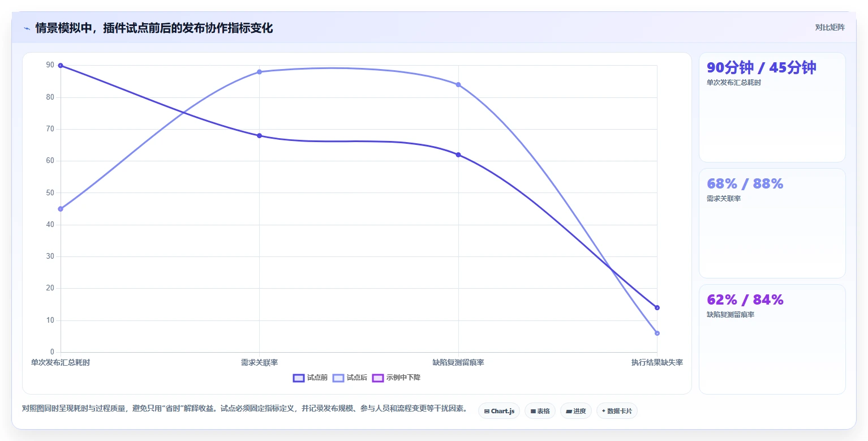Click the 试点前 point on 缺陷复测留痕率

[x=458, y=155]
